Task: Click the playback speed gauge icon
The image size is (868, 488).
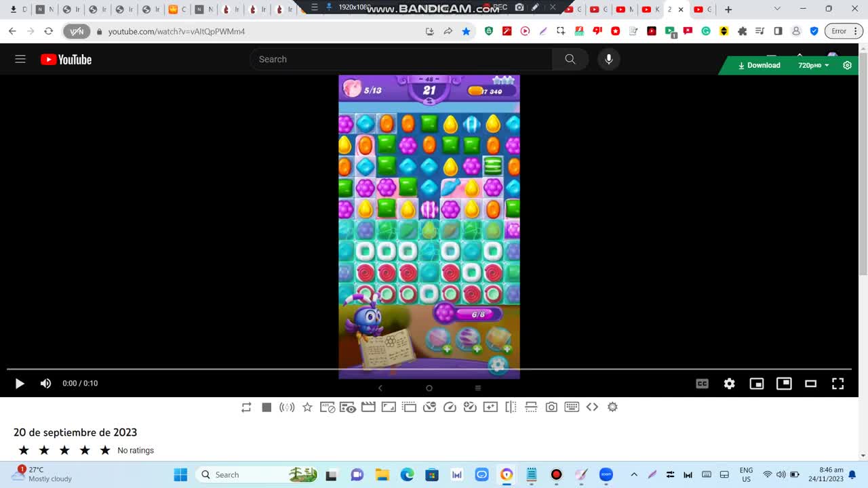Action: [x=450, y=407]
